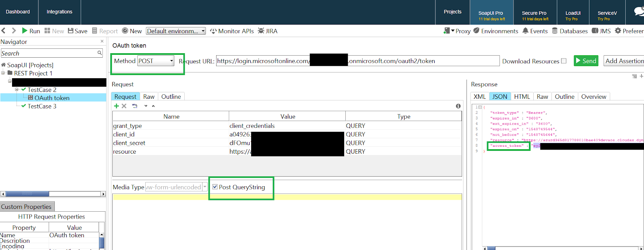Click the Request URL input field

(358, 61)
